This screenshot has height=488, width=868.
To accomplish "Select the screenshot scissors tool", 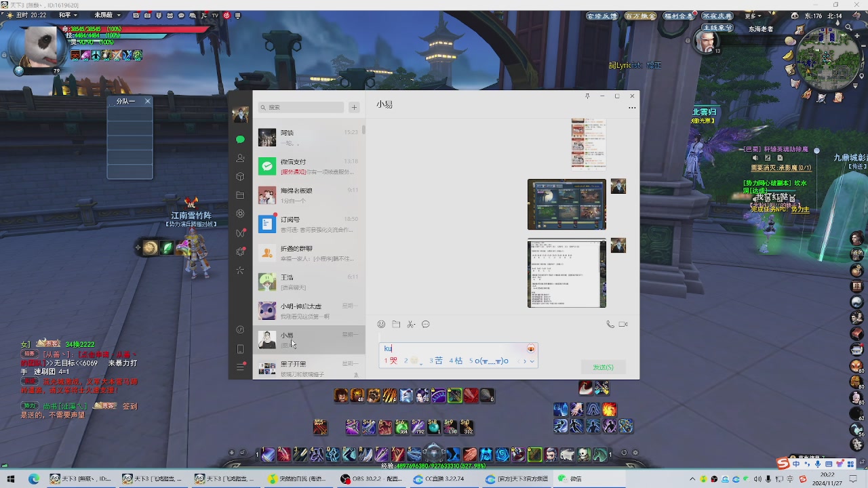I will 411,325.
